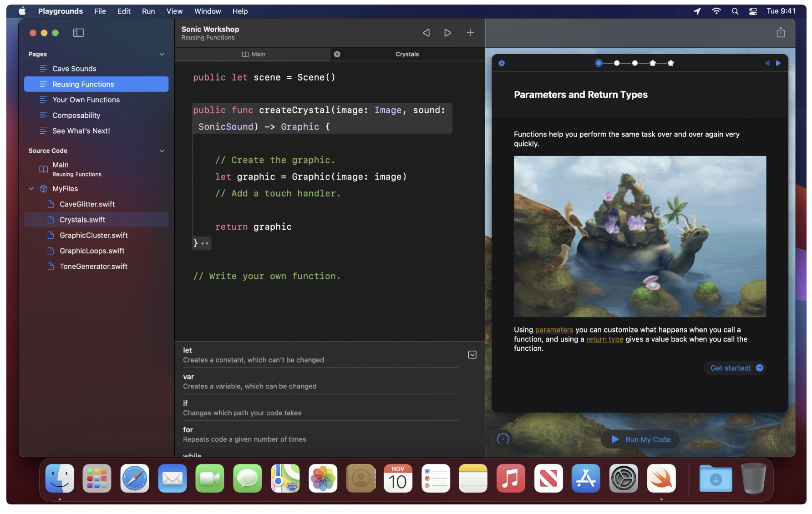Click the share icon in live view
The width and height of the screenshot is (812, 514).
781,32
